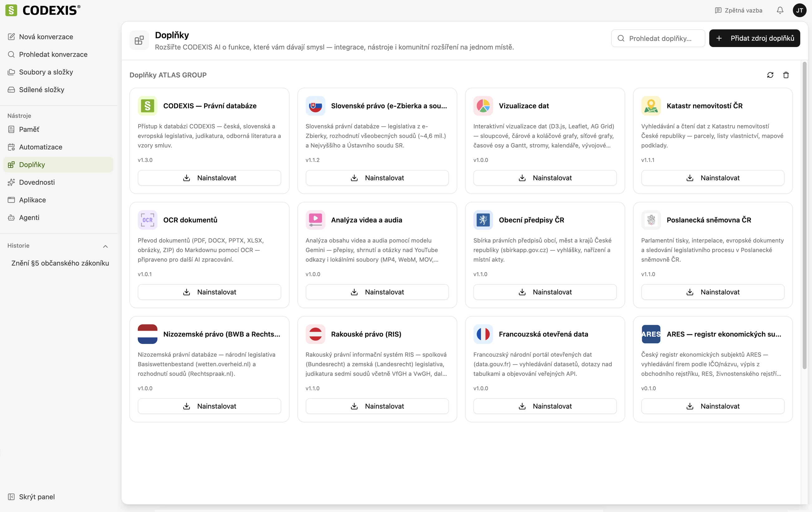Screen dimensions: 812x512
Task: Delete the ATLAS GROUP plugin source
Action: click(786, 75)
